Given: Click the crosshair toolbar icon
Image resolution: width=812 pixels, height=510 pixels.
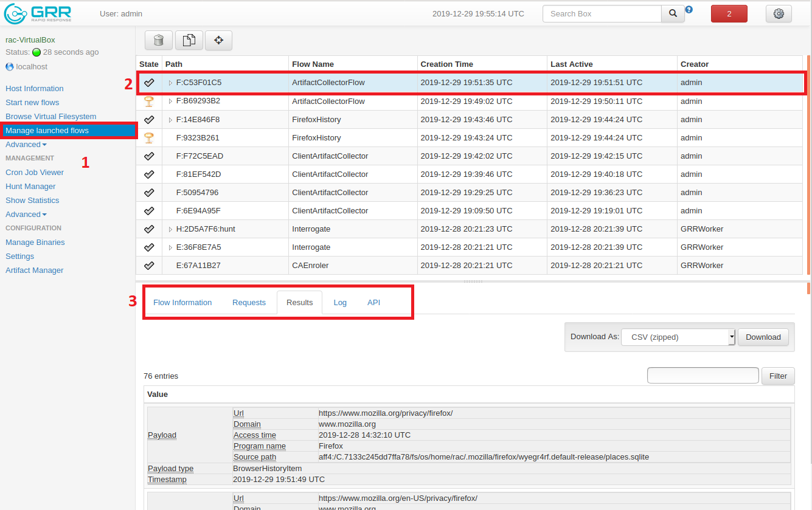Looking at the screenshot, I should (x=218, y=40).
